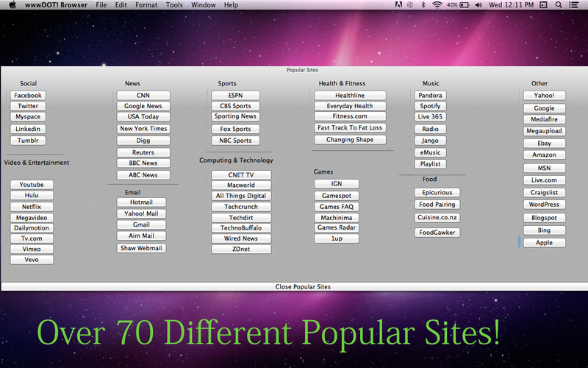Select the Vimeo button
The height and width of the screenshot is (368, 588).
32,249
